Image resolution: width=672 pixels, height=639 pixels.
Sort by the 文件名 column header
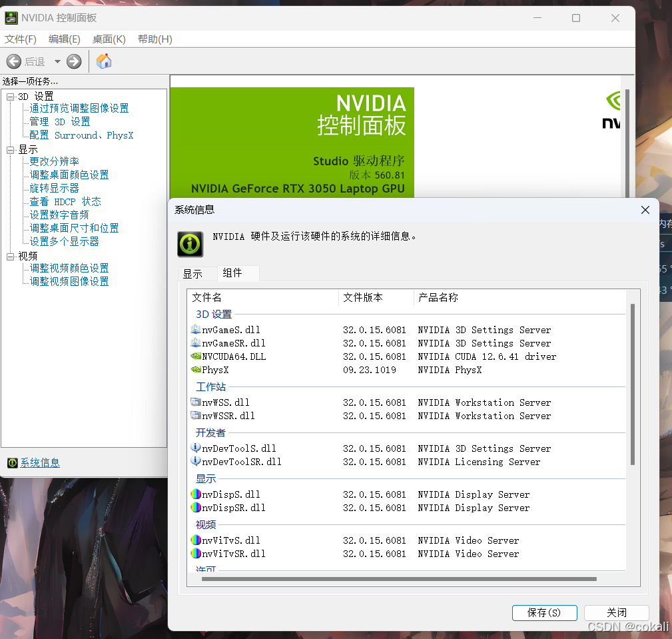tap(263, 298)
